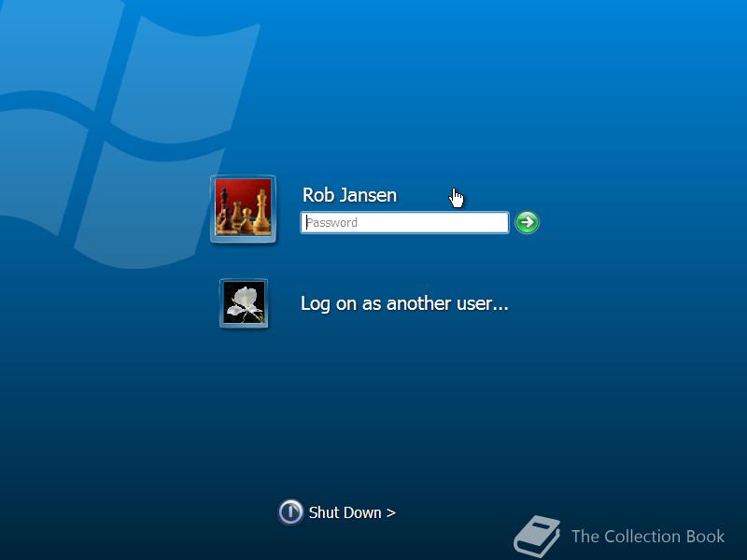The image size is (747, 560).
Task: Select Rob Jansen's chess avatar picture
Action: click(x=244, y=209)
